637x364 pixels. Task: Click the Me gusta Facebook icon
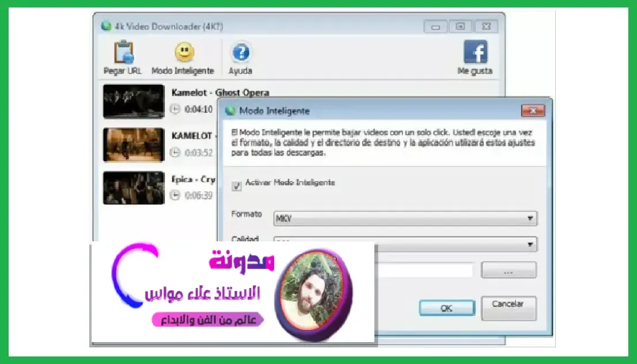[475, 52]
